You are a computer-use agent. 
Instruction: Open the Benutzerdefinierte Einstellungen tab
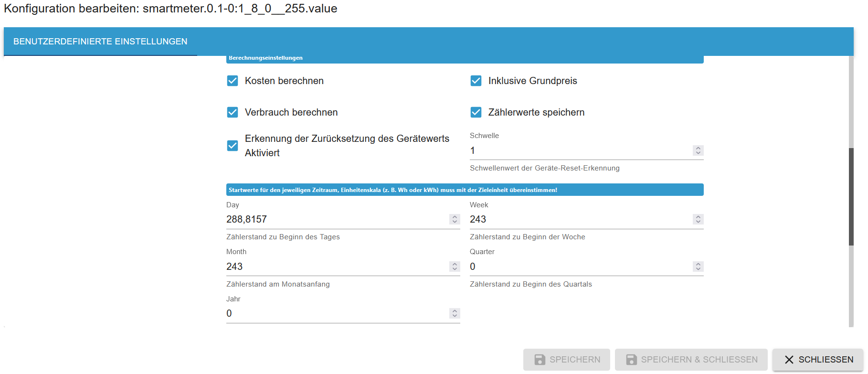pyautogui.click(x=100, y=42)
